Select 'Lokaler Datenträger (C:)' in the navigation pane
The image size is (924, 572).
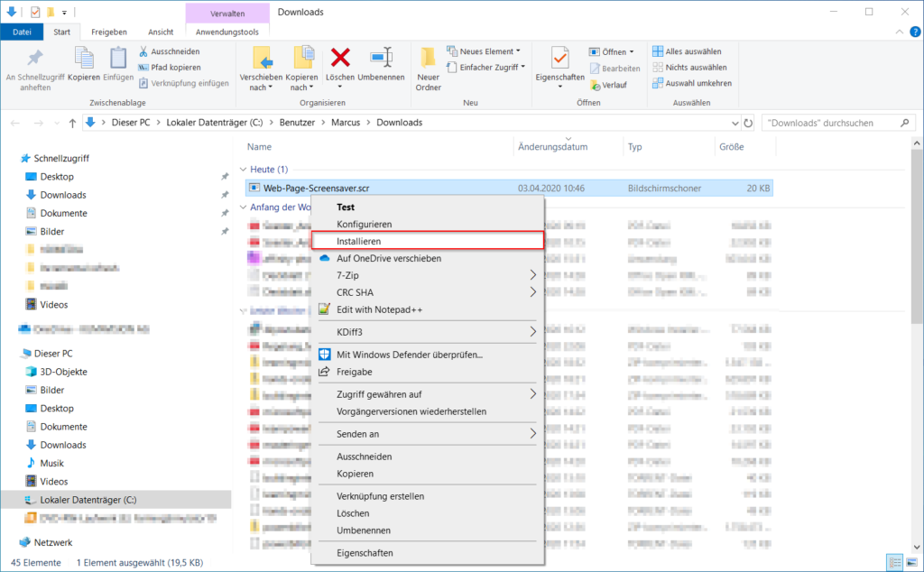click(x=88, y=500)
